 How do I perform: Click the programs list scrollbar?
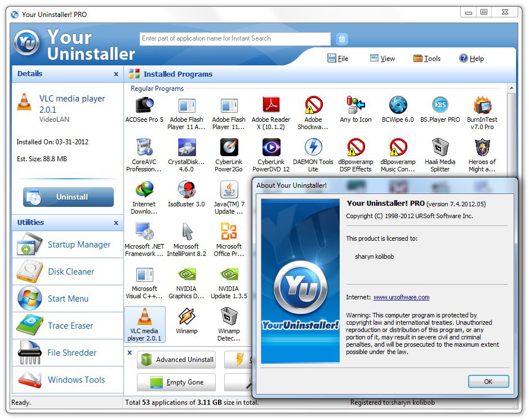[512, 130]
